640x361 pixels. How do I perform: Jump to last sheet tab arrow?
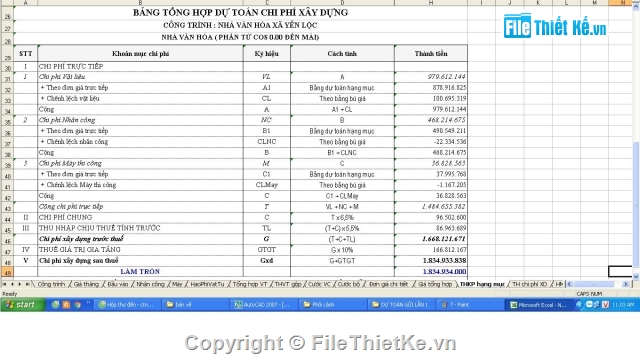[27, 284]
